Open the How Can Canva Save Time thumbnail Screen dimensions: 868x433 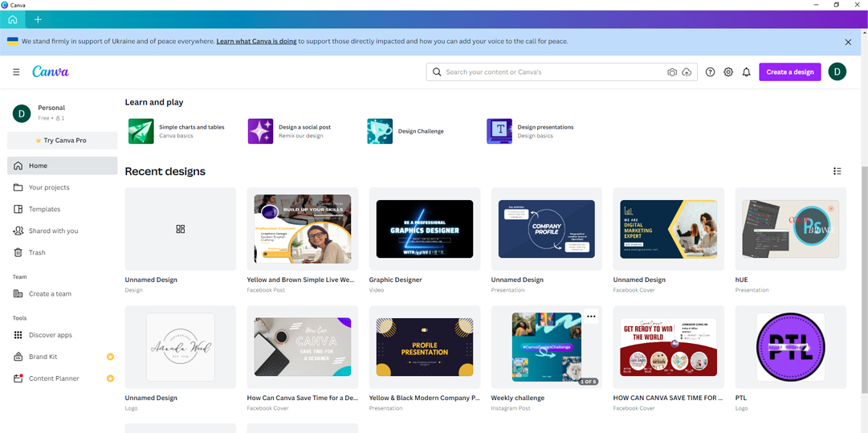(x=302, y=347)
